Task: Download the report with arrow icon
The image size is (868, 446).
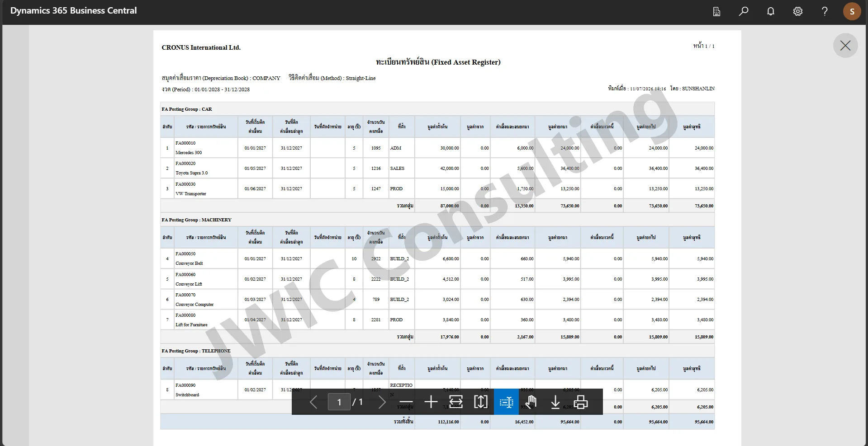Action: click(555, 402)
